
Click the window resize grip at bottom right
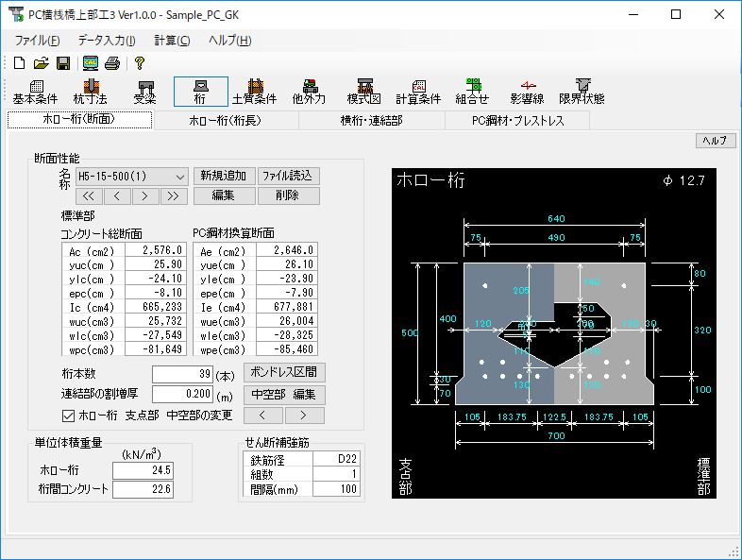[734, 551]
